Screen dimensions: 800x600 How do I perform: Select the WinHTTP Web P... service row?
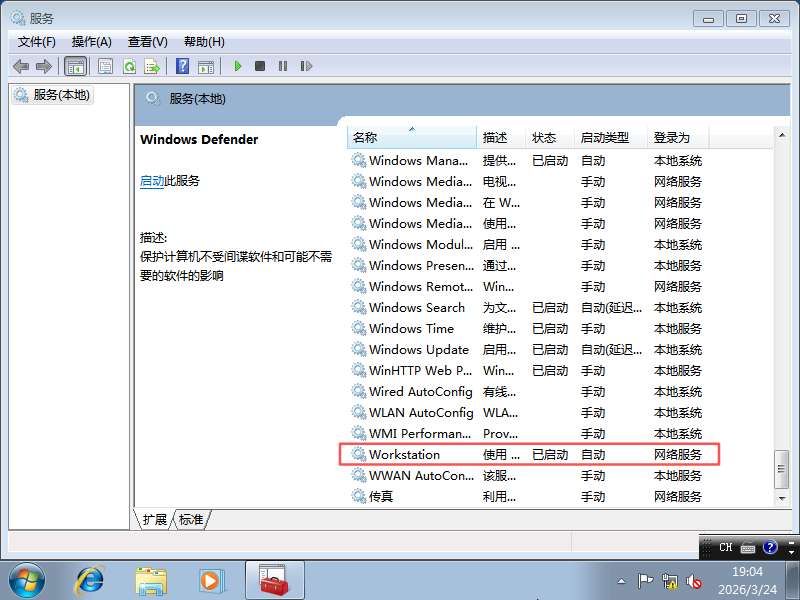click(x=528, y=370)
